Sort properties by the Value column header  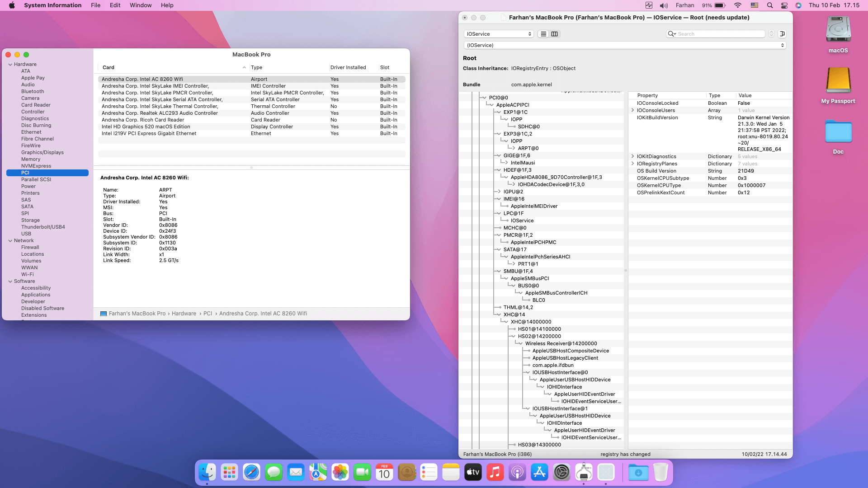764,95
